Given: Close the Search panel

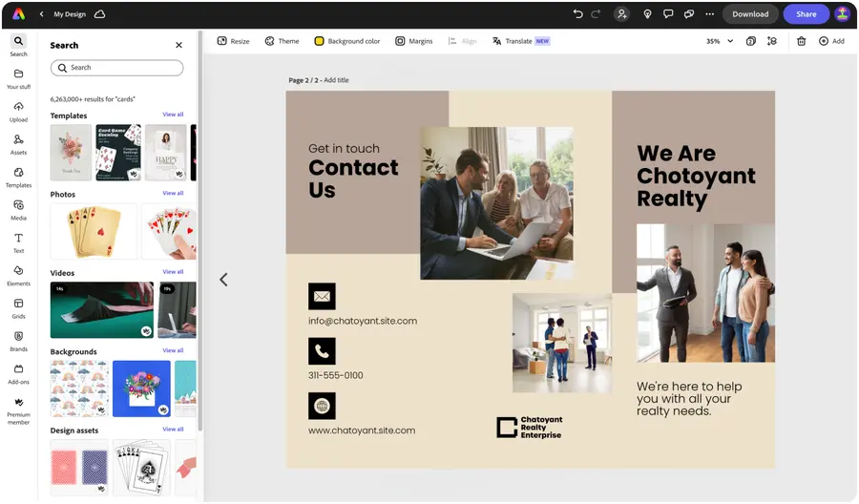Looking at the screenshot, I should 178,45.
